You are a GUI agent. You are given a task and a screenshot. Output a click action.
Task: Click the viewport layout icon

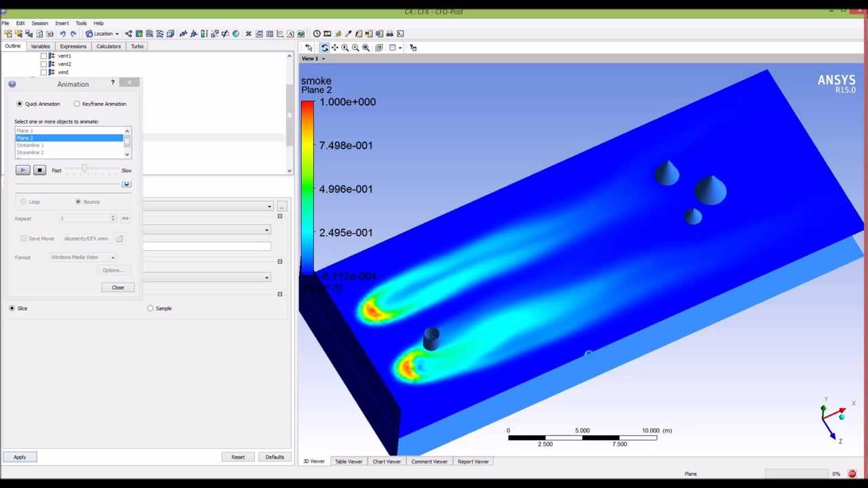[x=392, y=47]
